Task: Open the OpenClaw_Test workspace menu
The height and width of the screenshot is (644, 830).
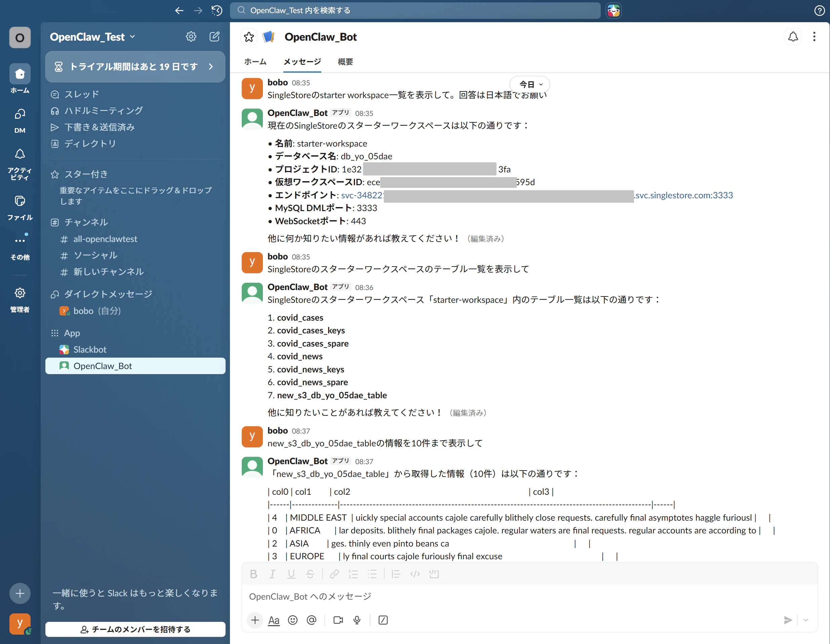Action: (92, 37)
